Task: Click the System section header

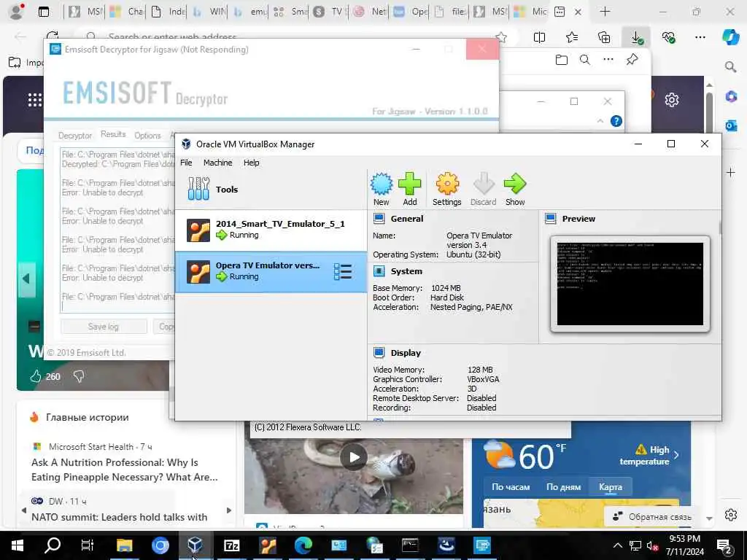Action: tap(406, 271)
